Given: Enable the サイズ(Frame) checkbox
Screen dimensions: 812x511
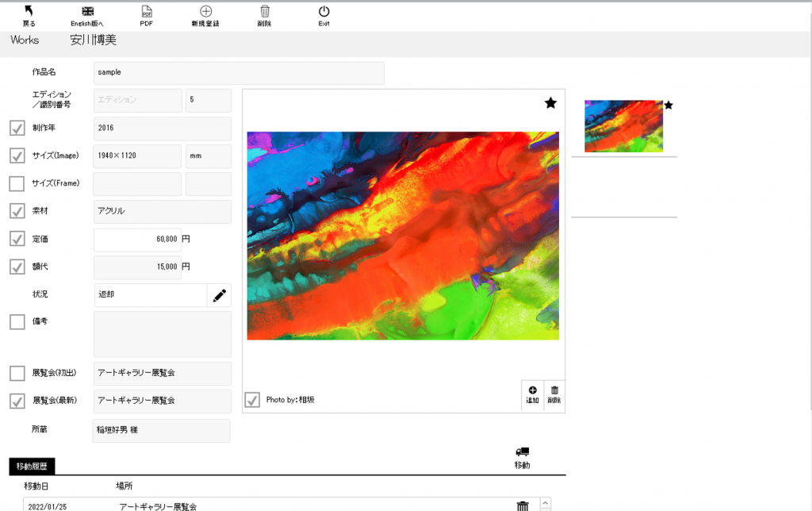Looking at the screenshot, I should pos(17,184).
